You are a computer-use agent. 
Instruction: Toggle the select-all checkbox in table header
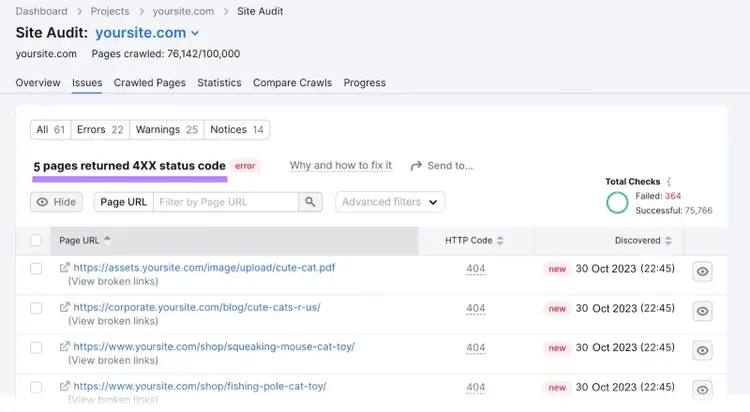(x=36, y=240)
